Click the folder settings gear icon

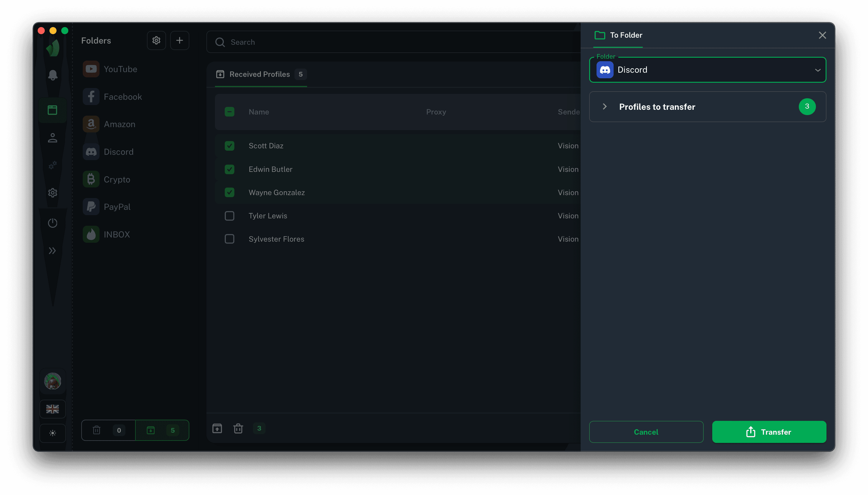coord(156,40)
